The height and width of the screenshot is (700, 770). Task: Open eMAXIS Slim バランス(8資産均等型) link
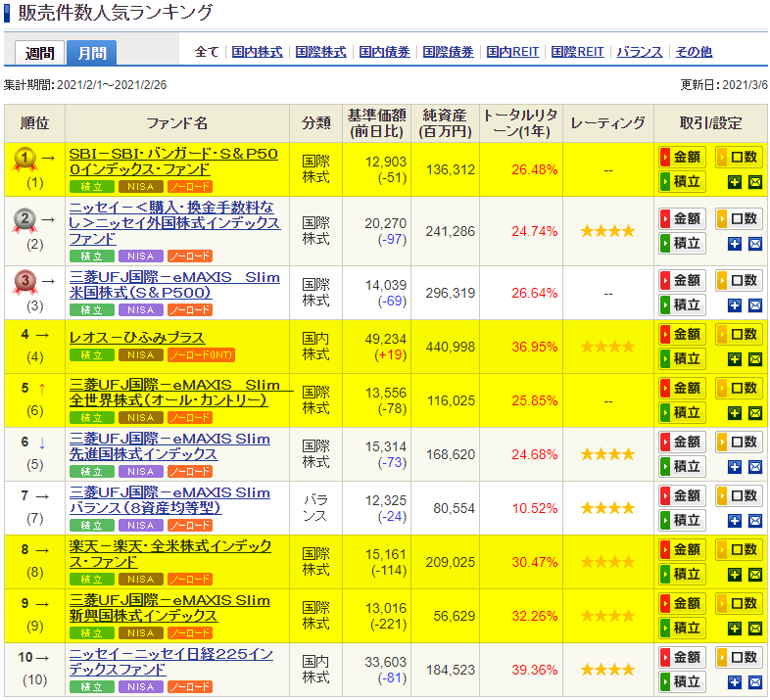click(169, 500)
